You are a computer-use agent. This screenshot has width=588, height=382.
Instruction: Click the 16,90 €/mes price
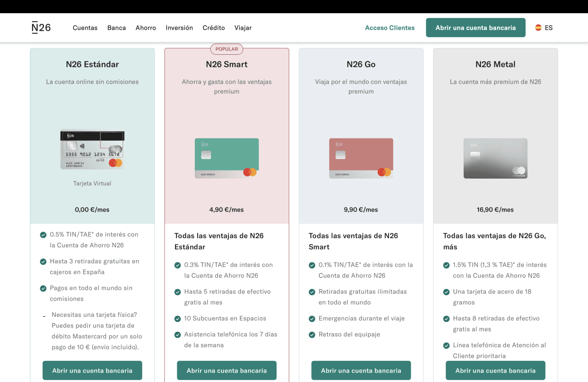[495, 209]
